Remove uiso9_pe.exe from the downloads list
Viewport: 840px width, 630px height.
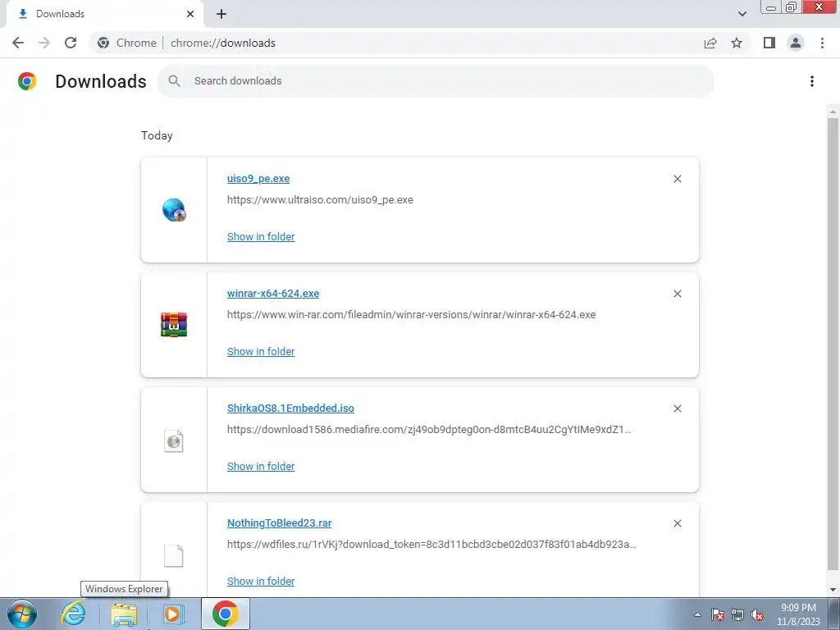click(677, 179)
